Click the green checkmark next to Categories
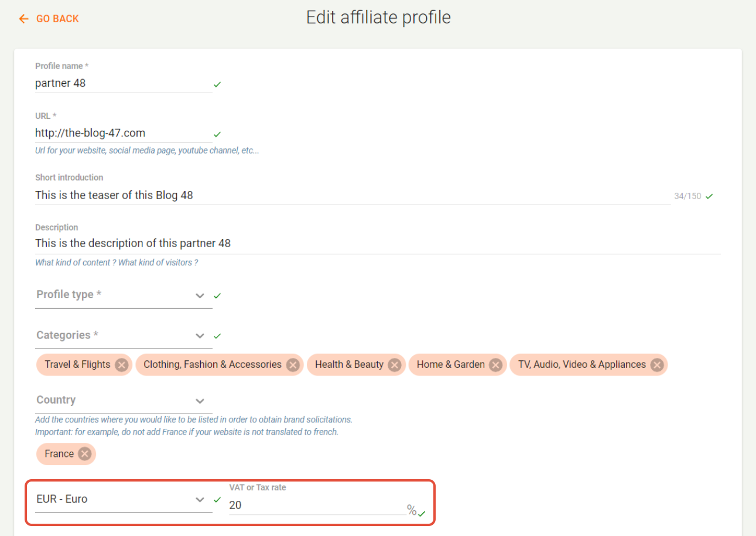756x536 pixels. (217, 336)
